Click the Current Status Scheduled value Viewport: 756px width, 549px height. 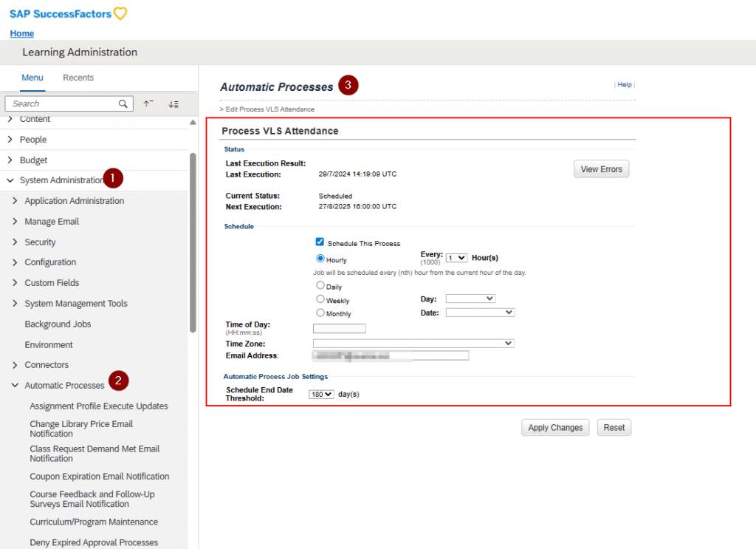coord(336,196)
